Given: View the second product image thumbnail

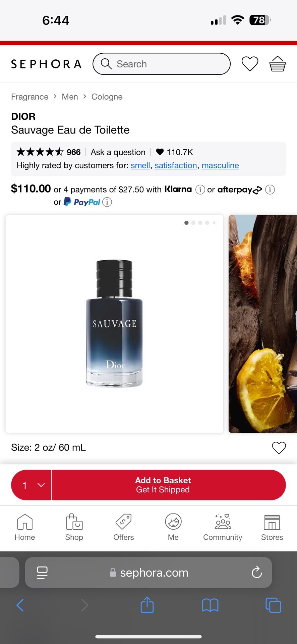Looking at the screenshot, I should [262, 324].
